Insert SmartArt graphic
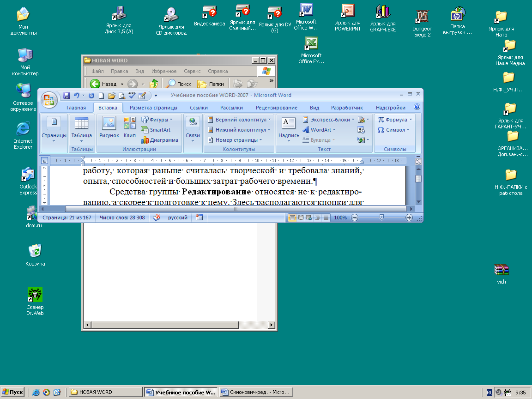The height and width of the screenshot is (399, 532). (x=156, y=130)
